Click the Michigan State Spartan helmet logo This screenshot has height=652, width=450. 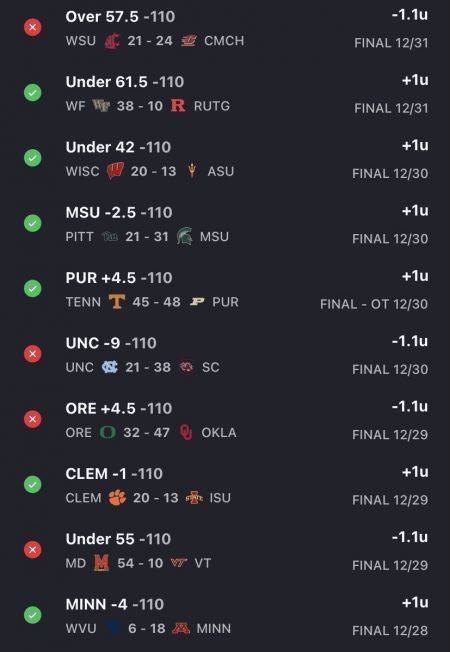184,236
